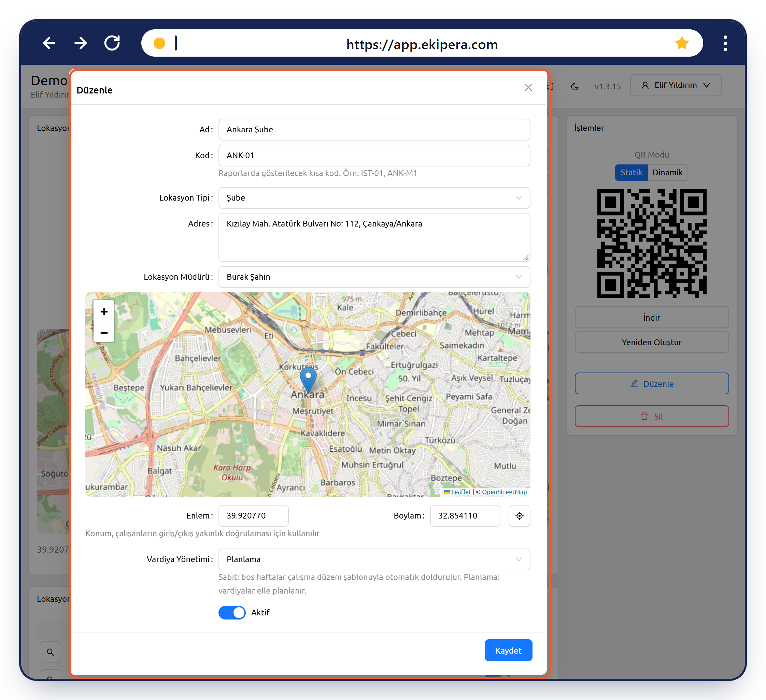Click the v1.3.15 version label
The height and width of the screenshot is (700, 766).
[607, 87]
